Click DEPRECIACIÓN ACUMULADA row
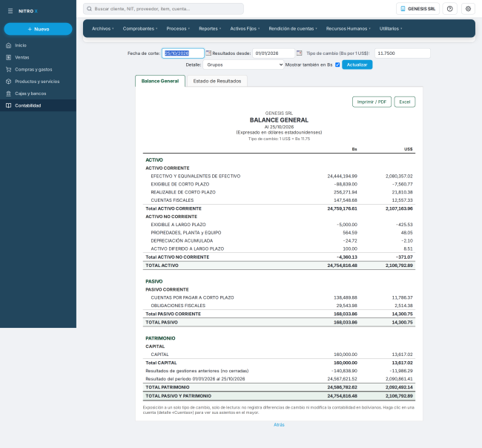This screenshot has height=448, width=482. tap(279, 240)
